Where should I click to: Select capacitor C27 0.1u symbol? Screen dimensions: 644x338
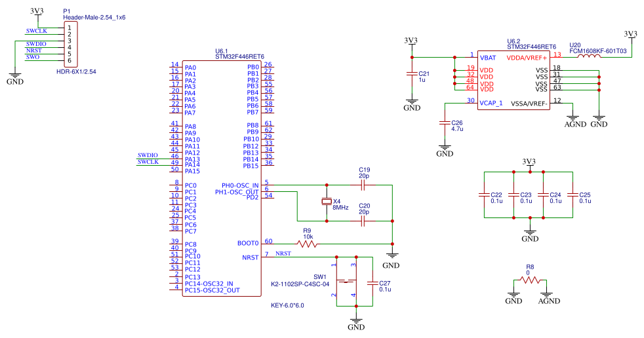point(372,283)
